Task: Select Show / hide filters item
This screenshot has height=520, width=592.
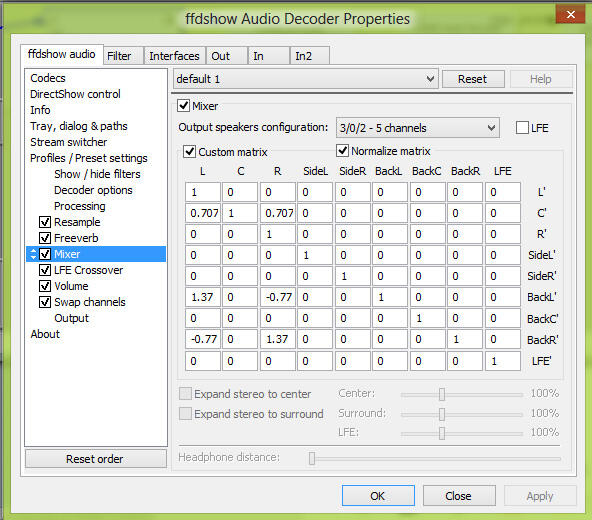Action: coord(97,174)
